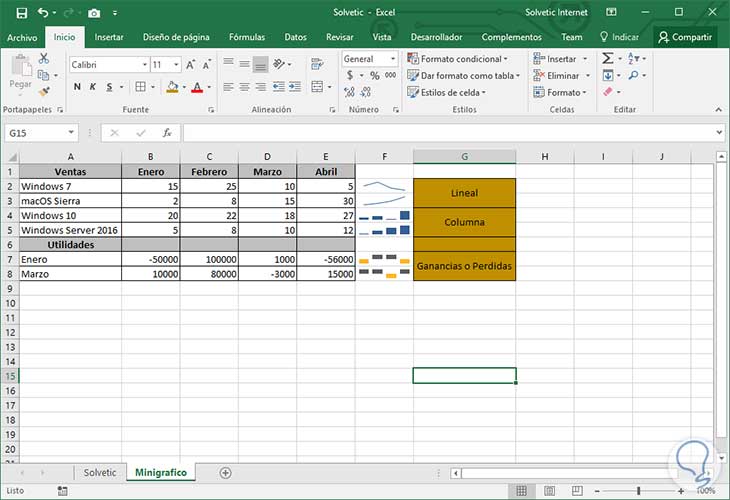Toggle bold with the N button
Viewport: 730px width, 500px height.
click(77, 87)
